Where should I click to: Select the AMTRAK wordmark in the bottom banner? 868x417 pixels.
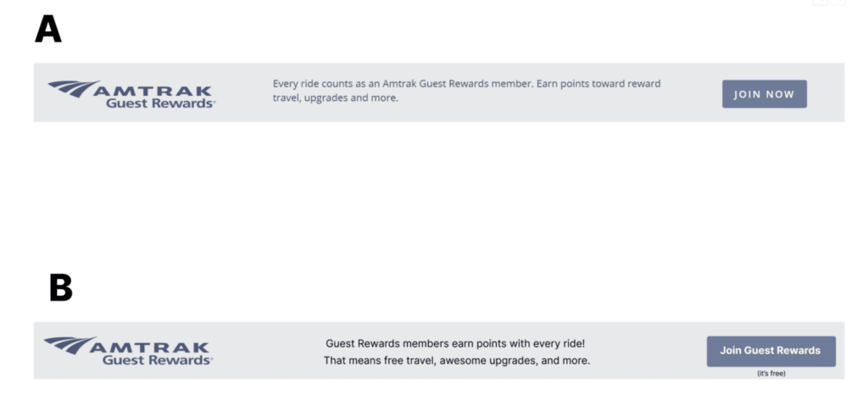(149, 347)
